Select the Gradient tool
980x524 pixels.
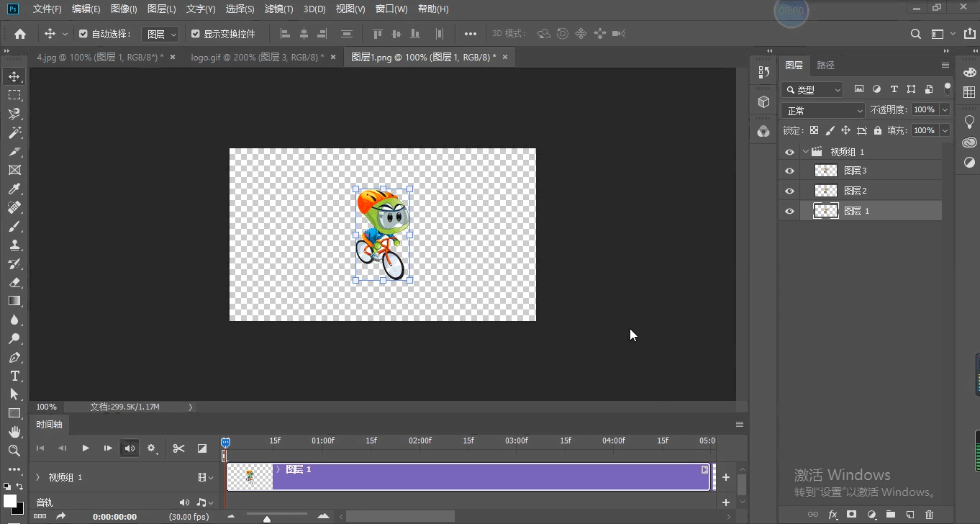point(14,301)
